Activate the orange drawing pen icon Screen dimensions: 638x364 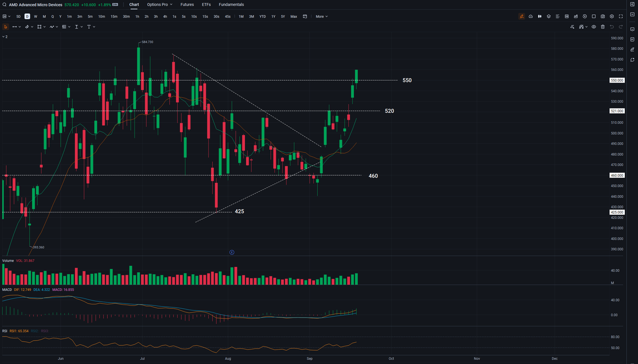point(522,16)
